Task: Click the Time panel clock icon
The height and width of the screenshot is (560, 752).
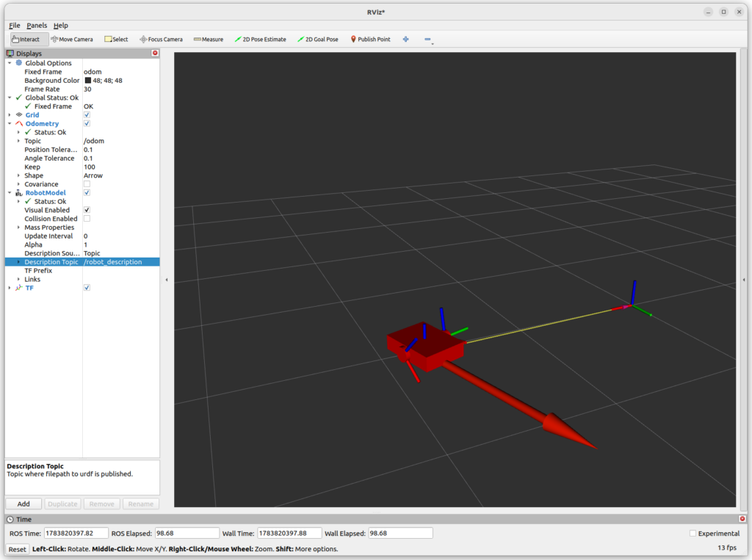Action: point(10,519)
